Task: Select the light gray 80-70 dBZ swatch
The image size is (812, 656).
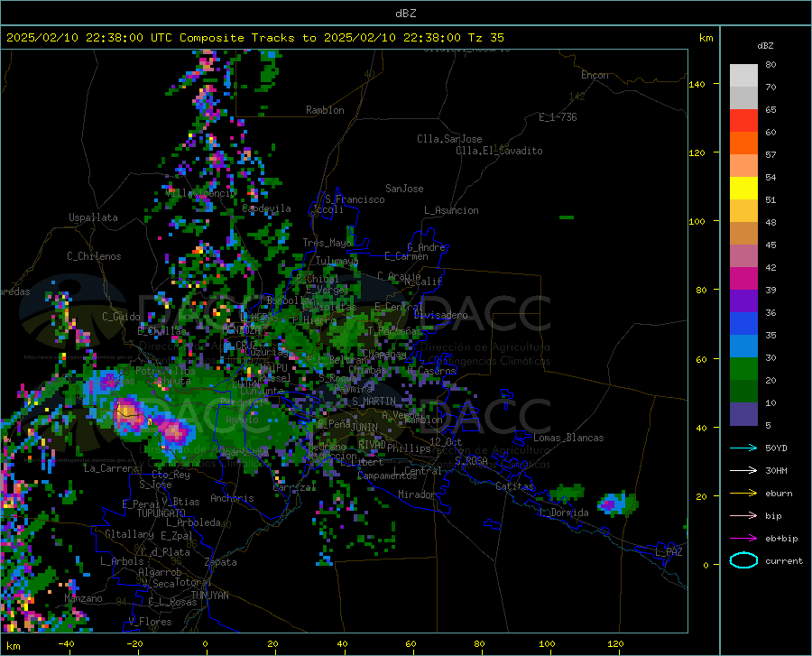Action: point(743,76)
